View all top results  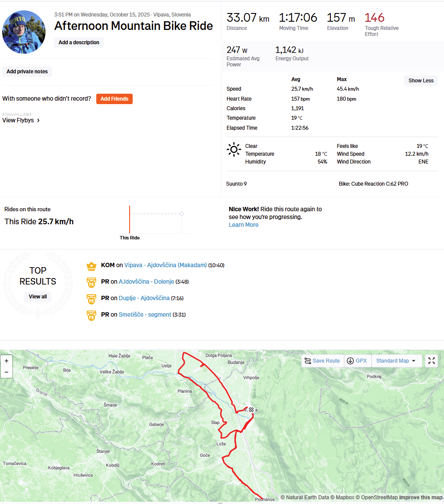(38, 297)
